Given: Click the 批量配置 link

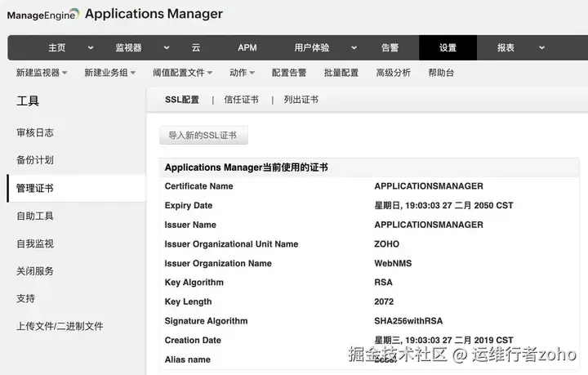Looking at the screenshot, I should (341, 73).
